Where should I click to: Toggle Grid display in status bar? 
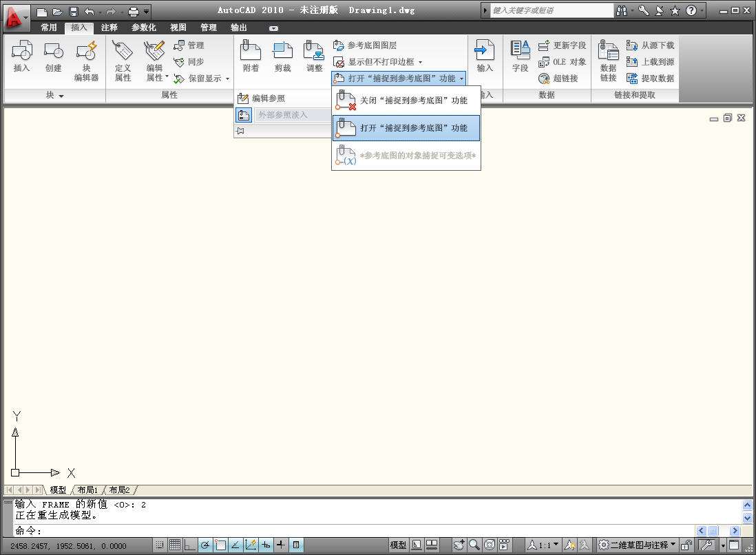point(175,545)
